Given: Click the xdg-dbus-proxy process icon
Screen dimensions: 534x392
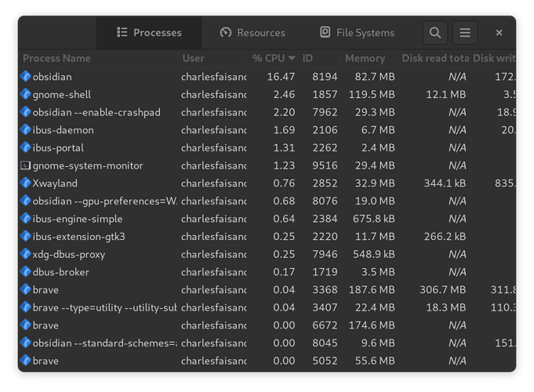Looking at the screenshot, I should click(26, 254).
